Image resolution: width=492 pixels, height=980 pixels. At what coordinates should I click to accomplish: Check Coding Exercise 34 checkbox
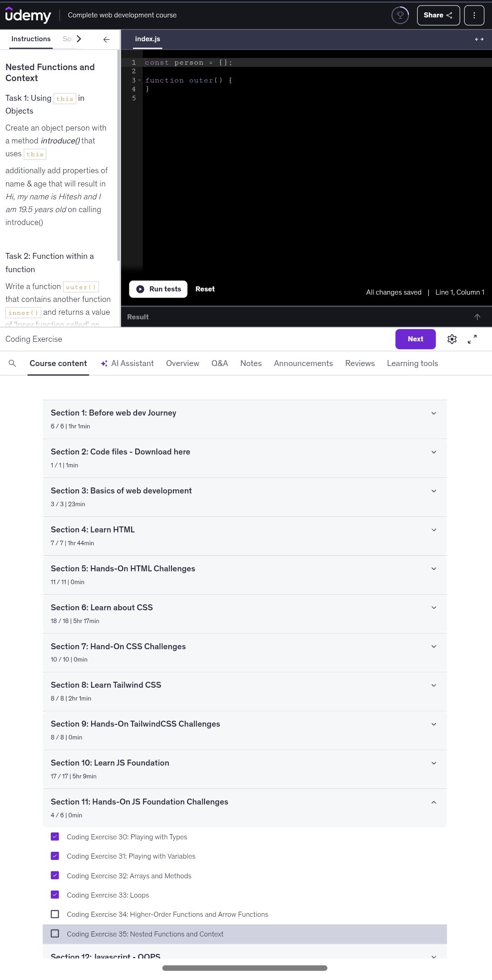55,914
